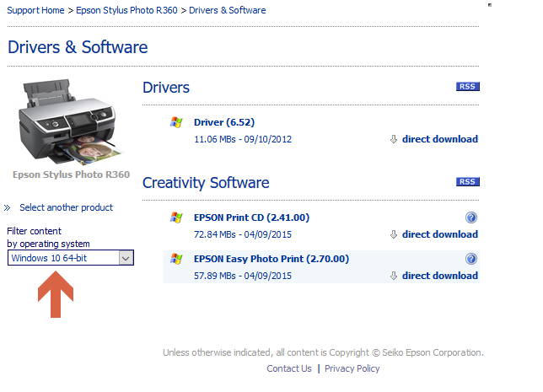Open help icon for EPSON Easy Photo Print

point(471,259)
